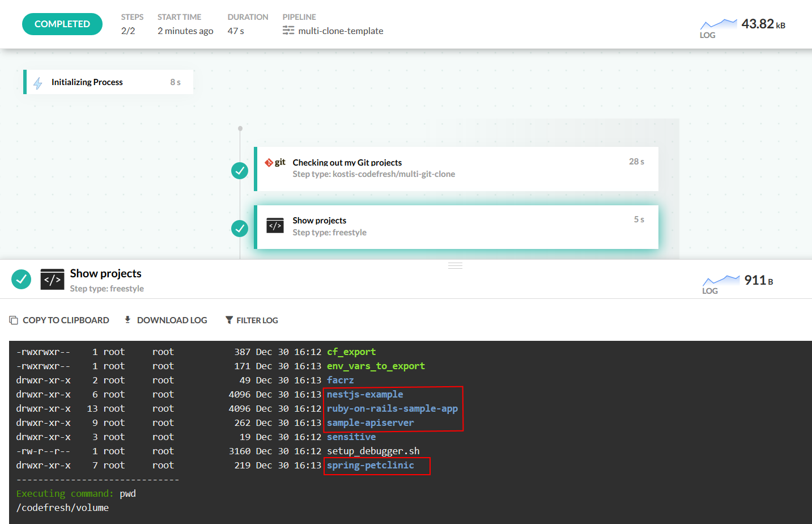Screen dimensions: 812x524
Task: Click the green checkmark beside Git checkout step
Action: [240, 171]
